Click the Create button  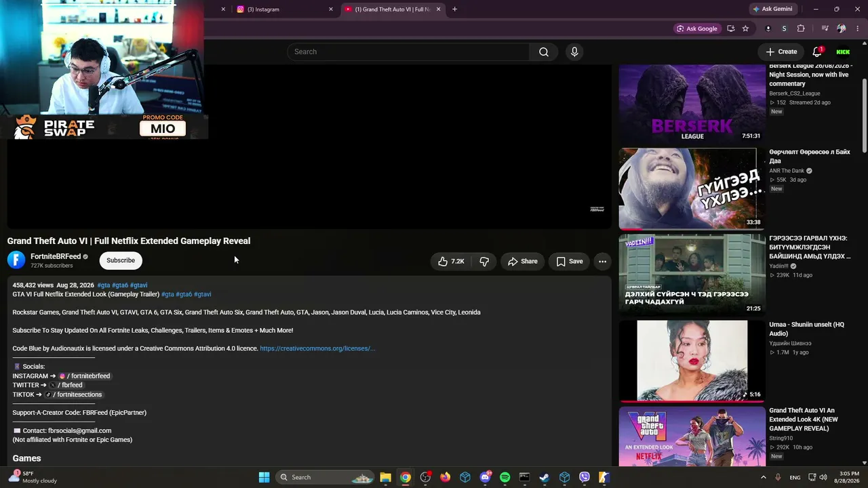coord(781,52)
